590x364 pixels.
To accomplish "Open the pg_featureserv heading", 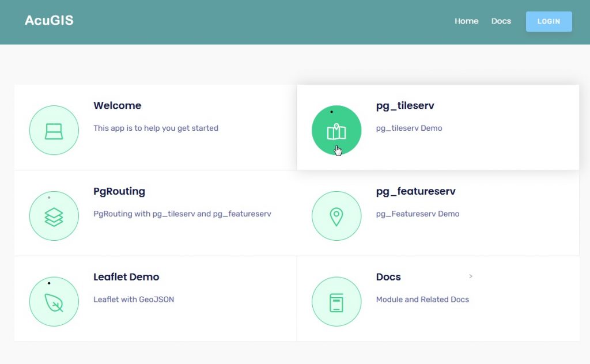I will (x=415, y=191).
